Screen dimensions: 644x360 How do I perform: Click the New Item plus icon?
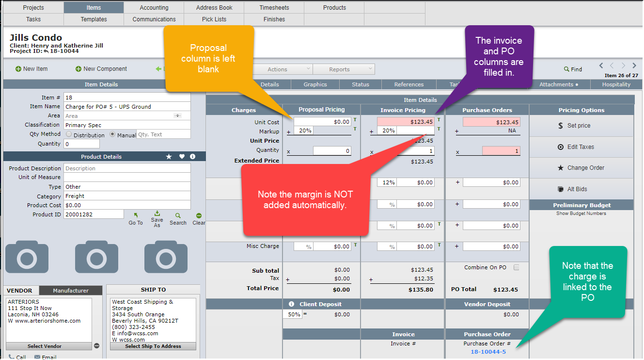coord(18,69)
